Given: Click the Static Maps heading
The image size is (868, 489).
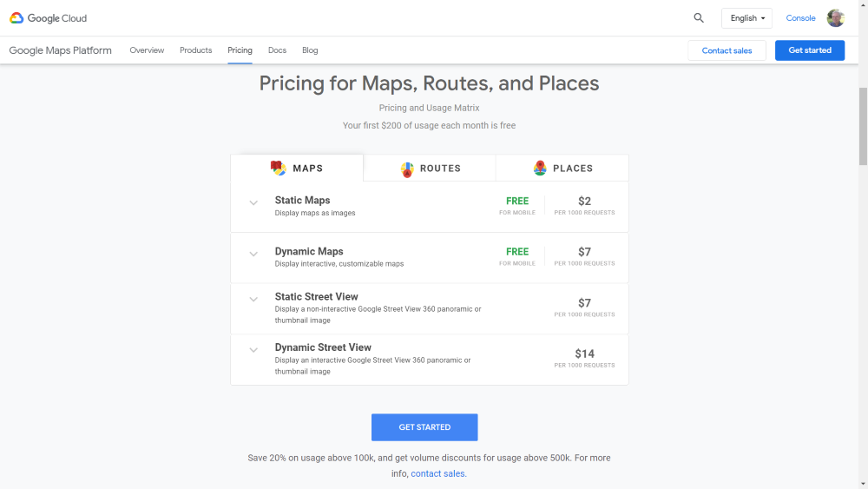Looking at the screenshot, I should click(302, 201).
